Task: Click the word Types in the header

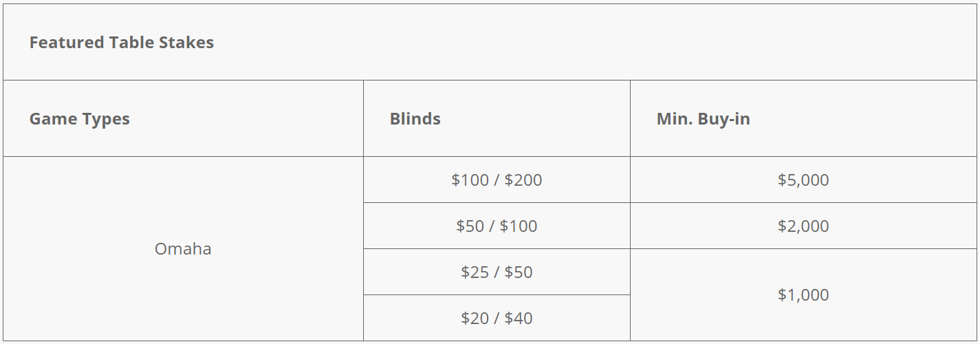Action: coord(105,120)
